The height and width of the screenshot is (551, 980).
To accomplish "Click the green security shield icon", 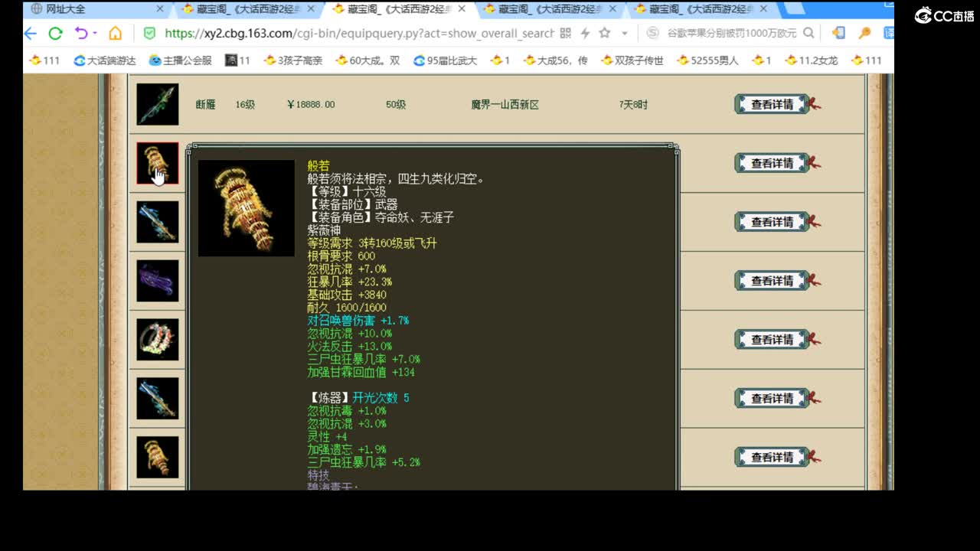I will [150, 34].
